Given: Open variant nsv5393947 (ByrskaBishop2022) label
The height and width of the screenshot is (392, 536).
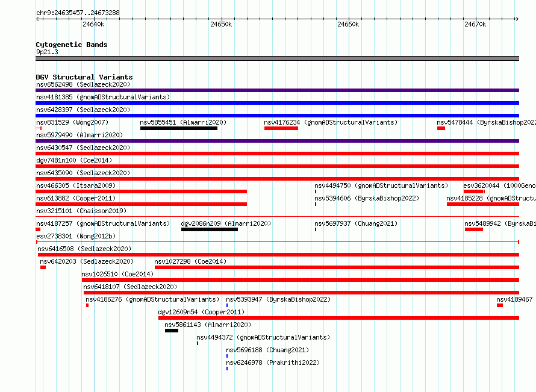Looking at the screenshot, I should click(x=278, y=299).
